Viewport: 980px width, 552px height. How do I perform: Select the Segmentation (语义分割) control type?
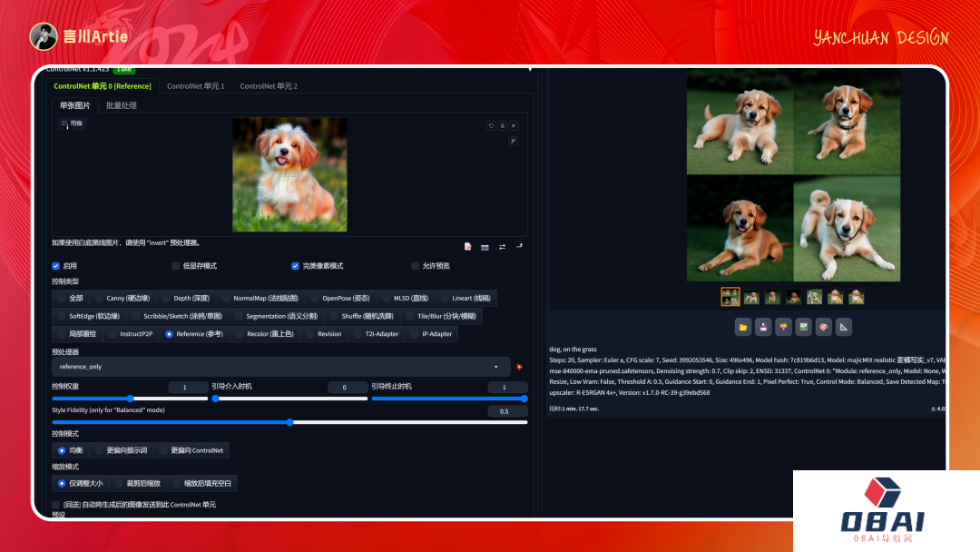click(276, 316)
